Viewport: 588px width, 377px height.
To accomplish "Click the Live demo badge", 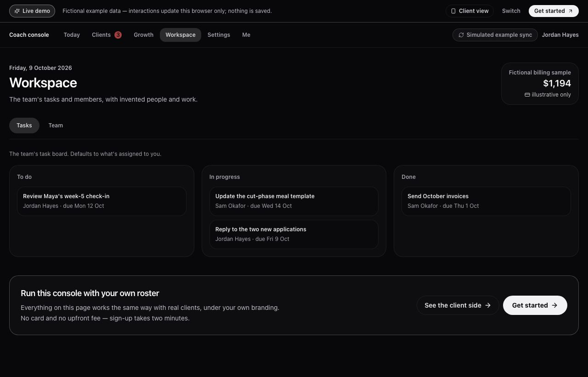I will tap(32, 11).
